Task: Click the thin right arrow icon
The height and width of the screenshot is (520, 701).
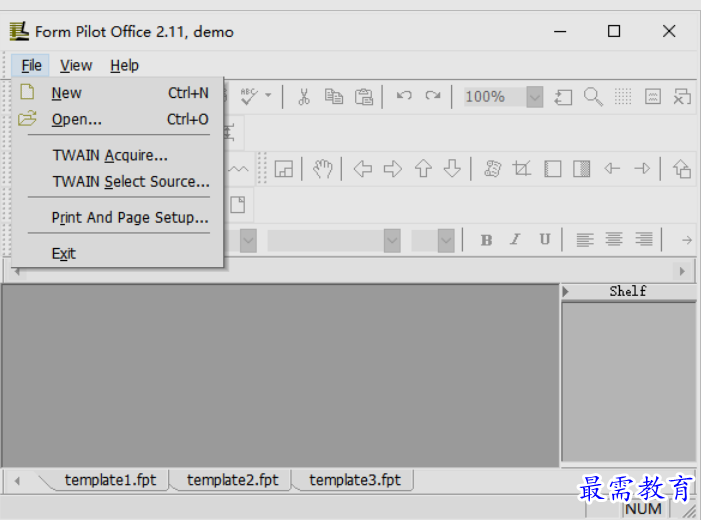Action: click(x=642, y=169)
